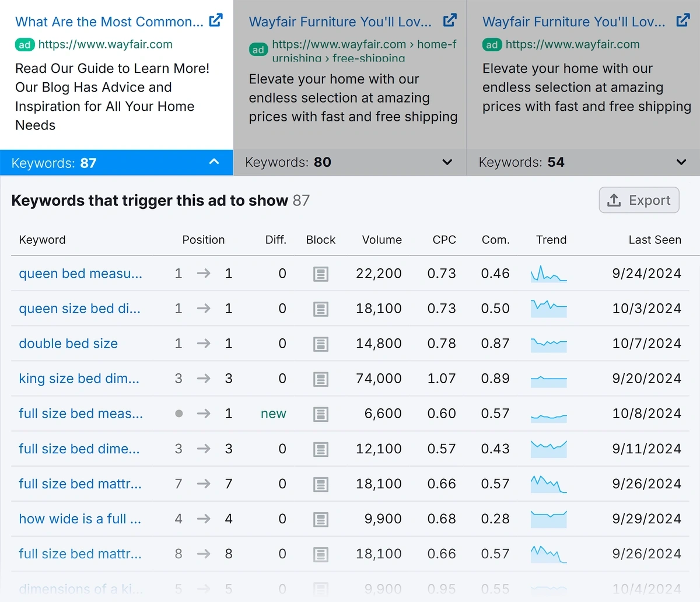
Task: Open keyword 'how wide is a full ...'
Action: 80,519
